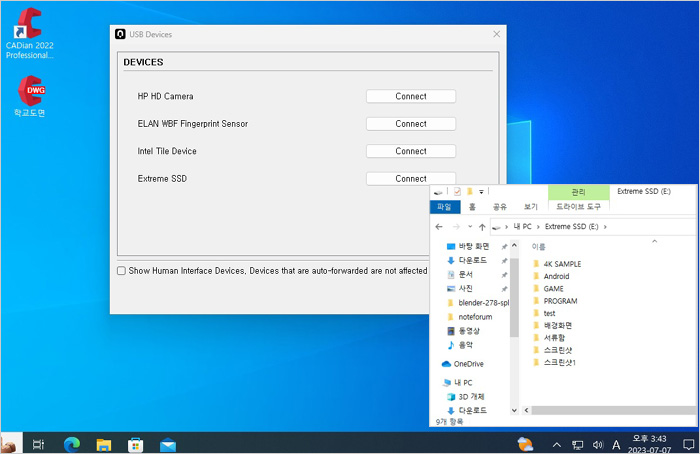
Task: Click navigation pane scroll down arrow
Action: [x=514, y=410]
